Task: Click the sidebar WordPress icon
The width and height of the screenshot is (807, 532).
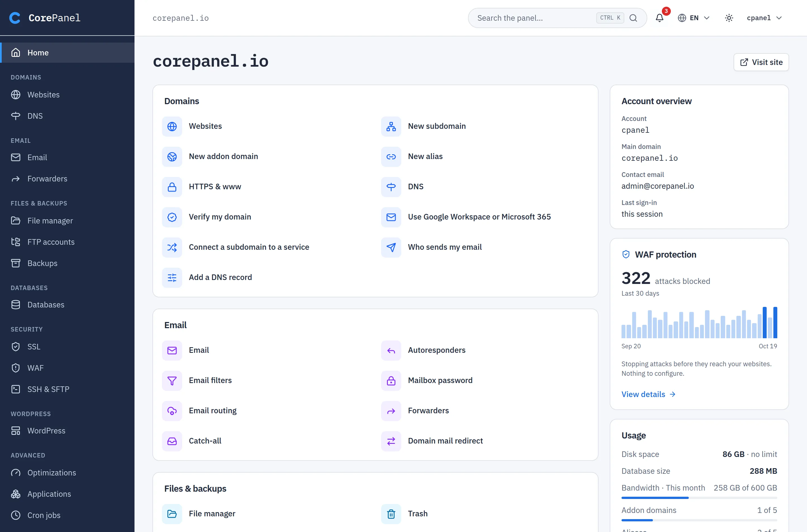Action: coord(16,431)
